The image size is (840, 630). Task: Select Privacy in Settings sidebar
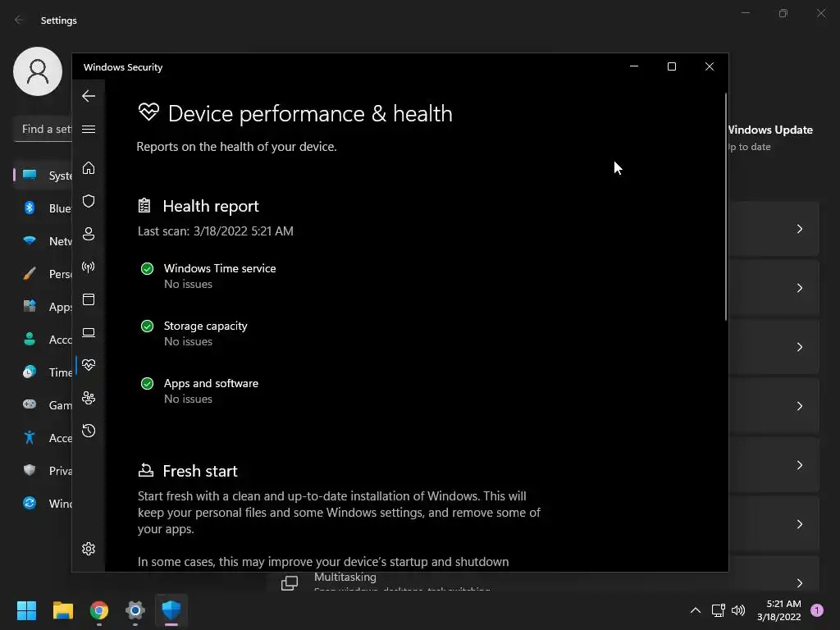(43, 470)
